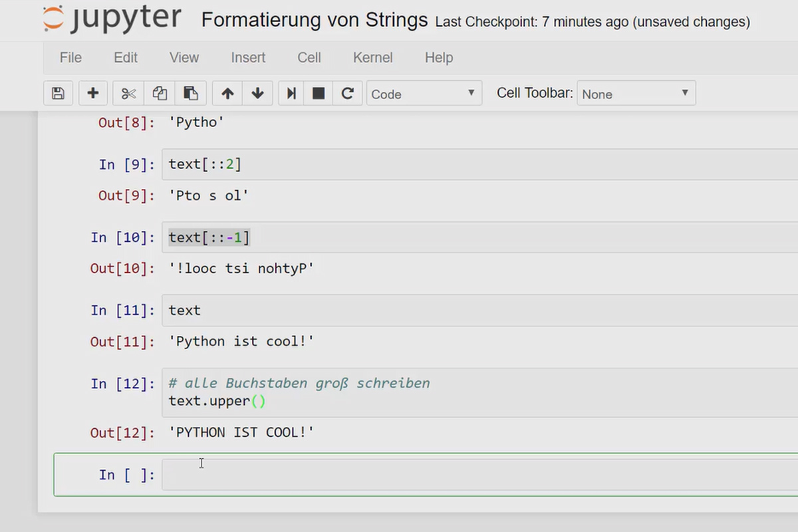Rename notebook title Formatierung von Strings
798x532 pixels.
[315, 20]
